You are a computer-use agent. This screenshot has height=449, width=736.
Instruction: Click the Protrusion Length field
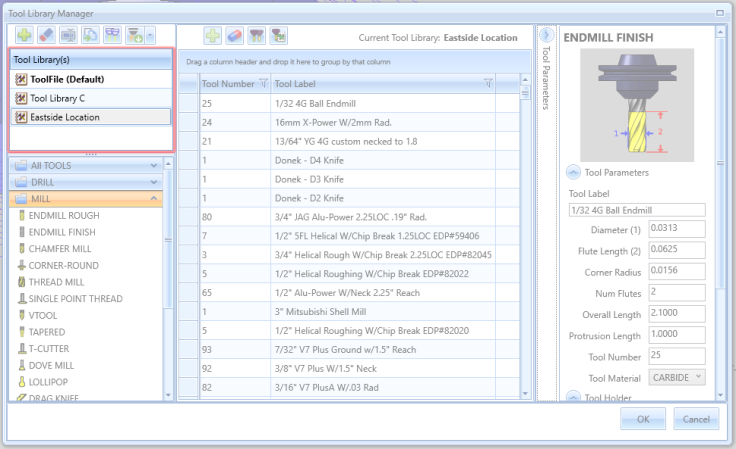[x=677, y=335]
